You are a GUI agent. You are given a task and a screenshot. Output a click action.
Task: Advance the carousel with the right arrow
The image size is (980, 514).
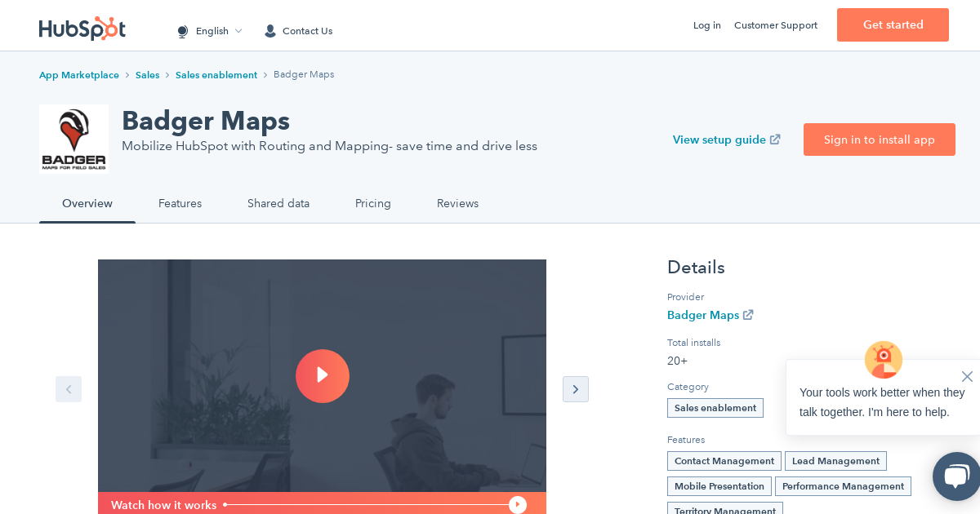coord(576,389)
